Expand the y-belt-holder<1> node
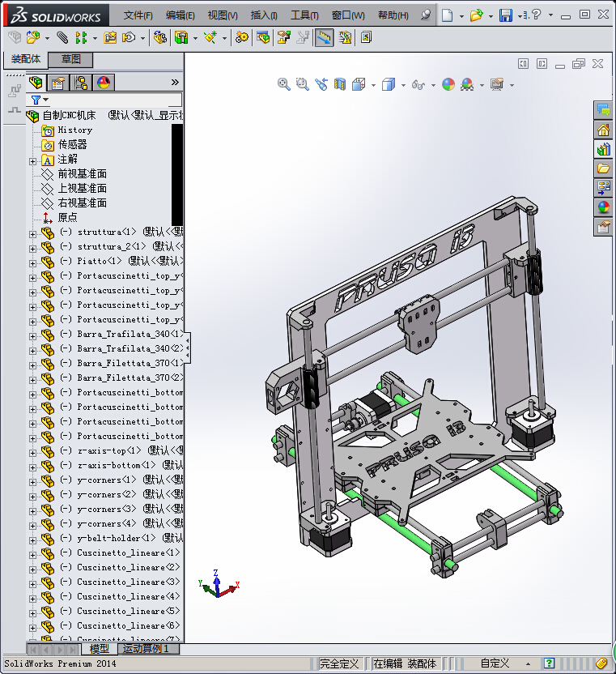Viewport: 616px width, 674px height. [32, 540]
